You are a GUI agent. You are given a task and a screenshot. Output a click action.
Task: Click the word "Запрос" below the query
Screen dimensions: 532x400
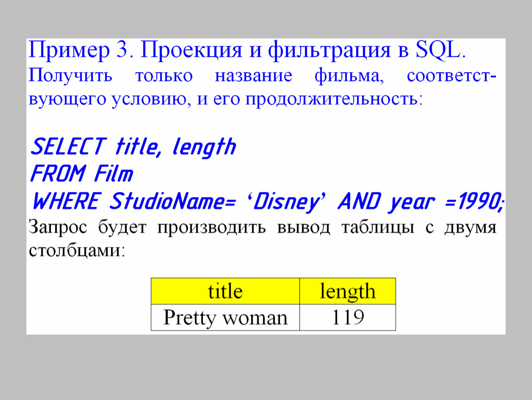click(x=59, y=228)
